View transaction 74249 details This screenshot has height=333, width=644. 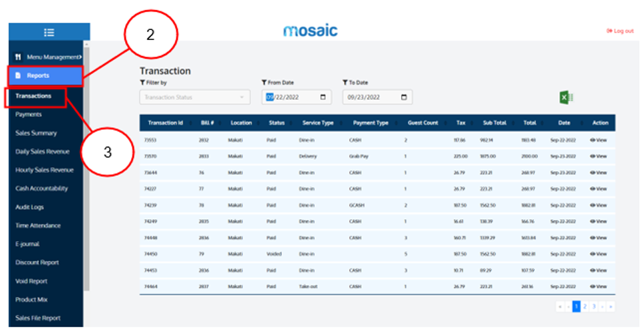(598, 221)
